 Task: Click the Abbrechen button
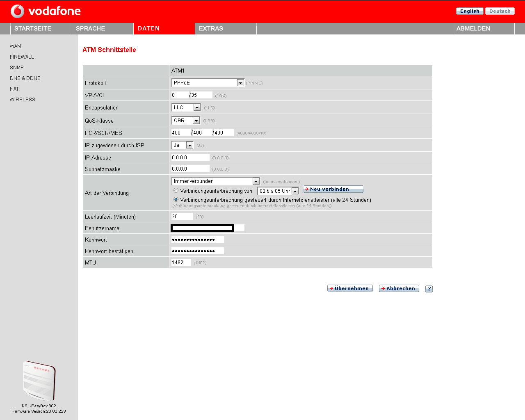point(399,288)
